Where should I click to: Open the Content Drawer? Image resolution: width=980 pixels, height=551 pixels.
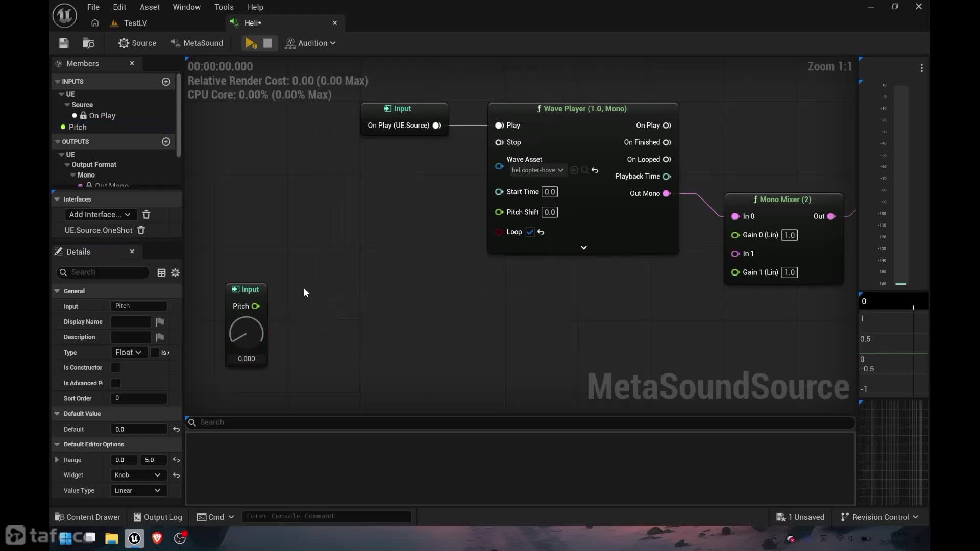(x=87, y=517)
